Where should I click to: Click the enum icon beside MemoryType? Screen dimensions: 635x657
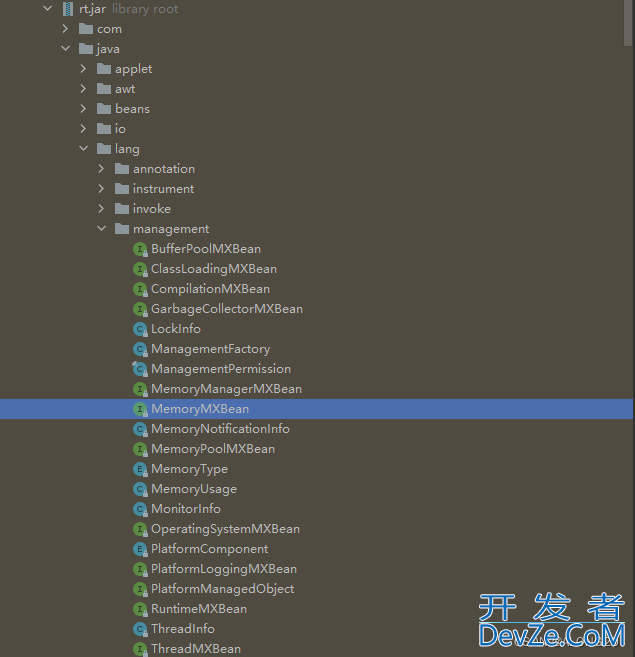point(140,469)
